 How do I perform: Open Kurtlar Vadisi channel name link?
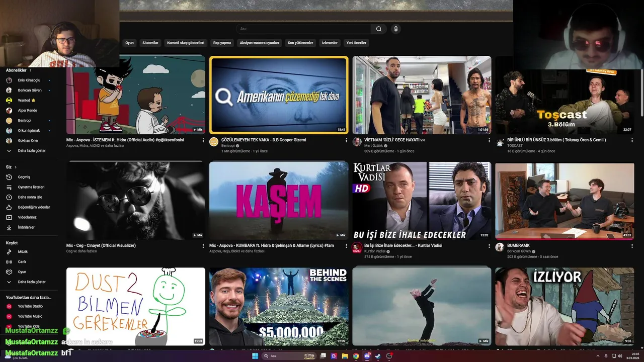(x=375, y=251)
